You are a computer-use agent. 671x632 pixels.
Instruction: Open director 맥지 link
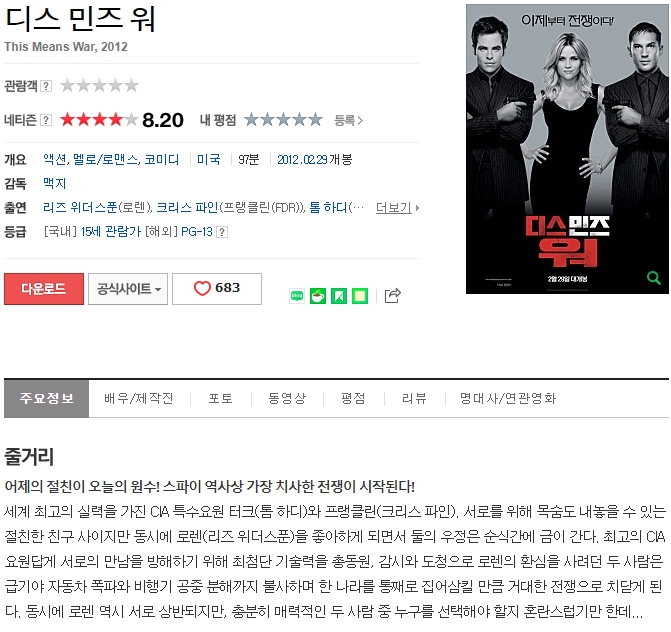pyautogui.click(x=55, y=184)
